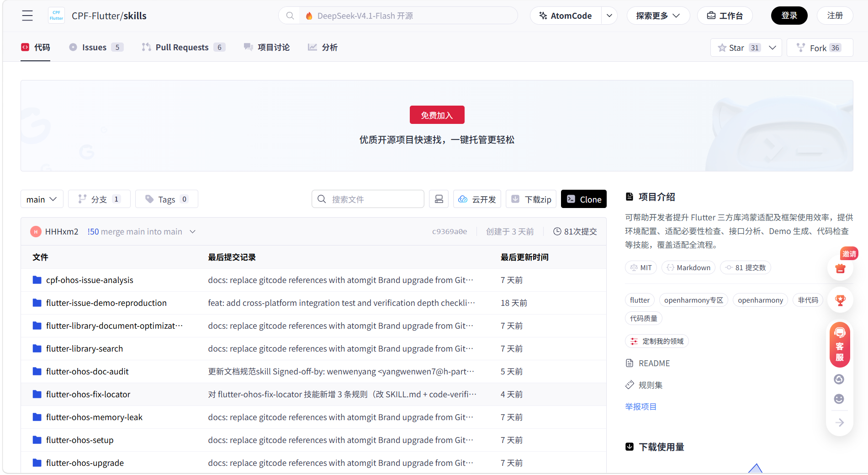Open the flutter-library-search folder
The width and height of the screenshot is (868, 475).
pos(85,348)
